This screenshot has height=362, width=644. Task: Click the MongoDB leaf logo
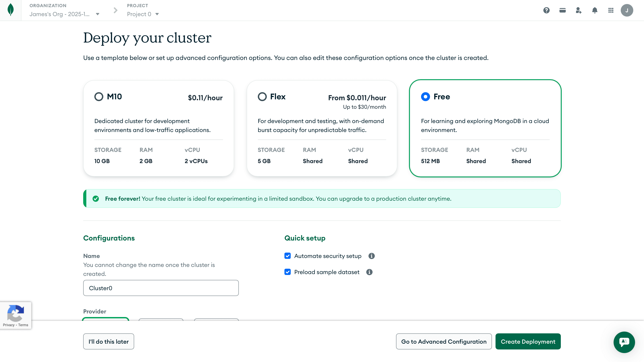[11, 10]
